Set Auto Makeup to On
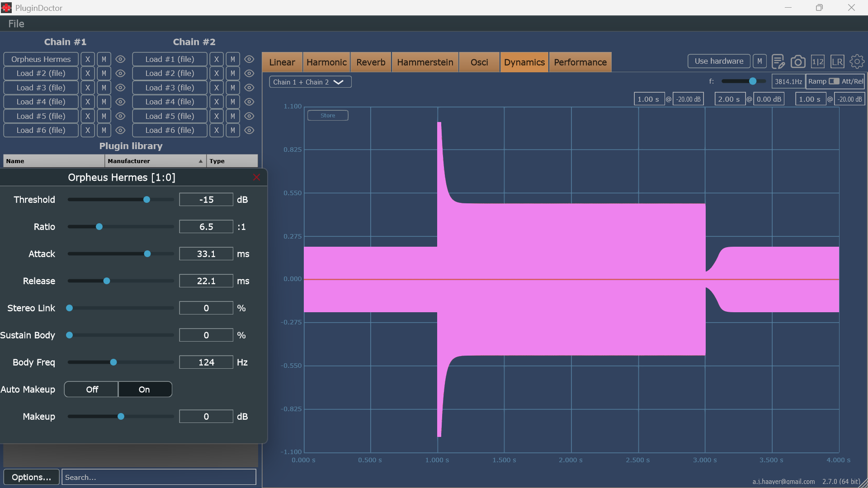Viewport: 868px width, 488px height. pyautogui.click(x=145, y=389)
